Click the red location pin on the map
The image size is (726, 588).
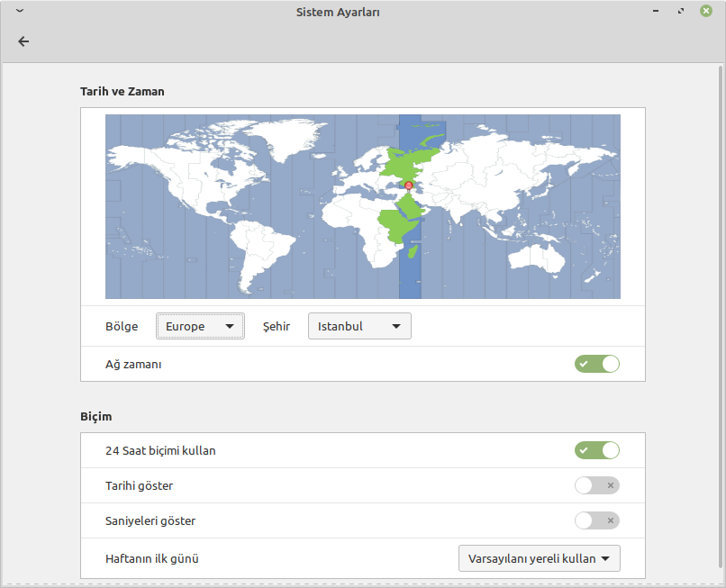tap(408, 186)
